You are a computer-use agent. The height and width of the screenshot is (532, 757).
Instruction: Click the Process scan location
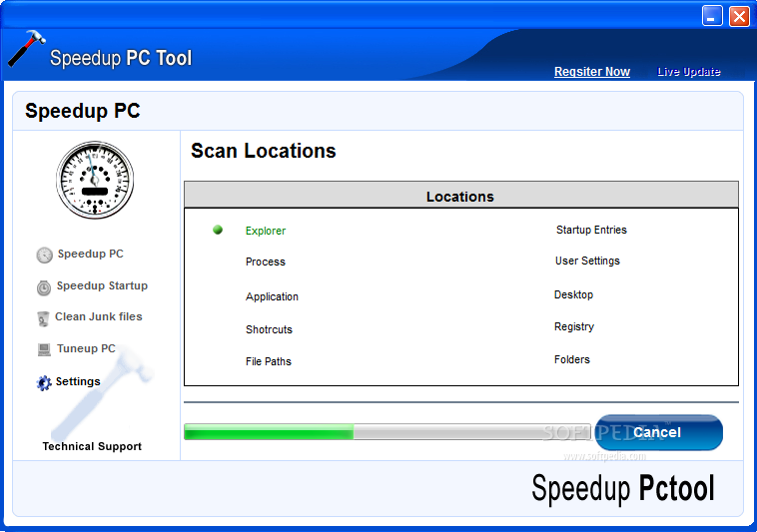coord(266,262)
